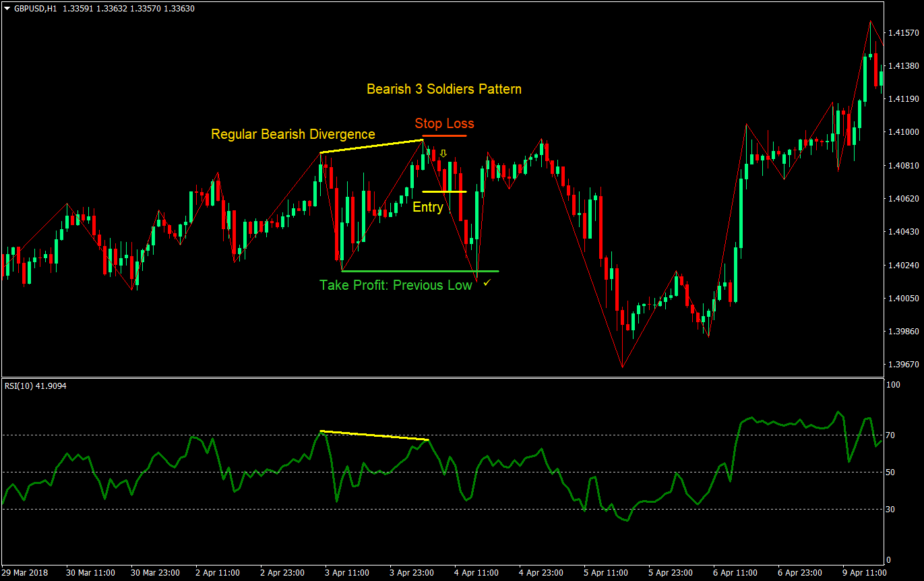Viewport: 924px width, 581px height.
Task: Select the green Take Profit horizontal line
Action: pos(420,271)
